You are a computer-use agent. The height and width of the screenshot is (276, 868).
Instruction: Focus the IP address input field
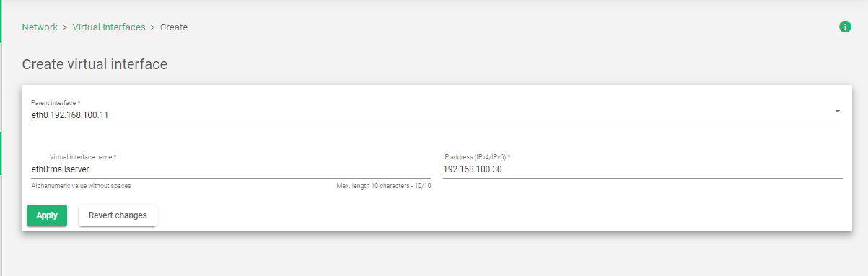643,169
